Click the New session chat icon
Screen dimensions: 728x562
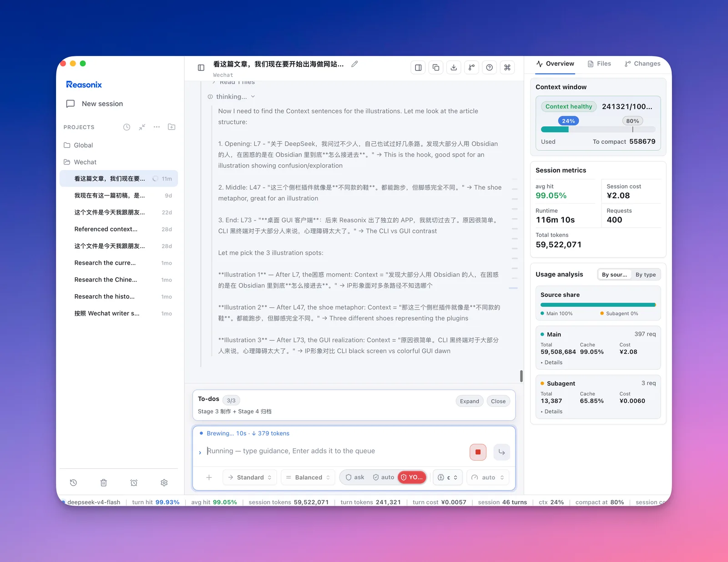pos(71,104)
